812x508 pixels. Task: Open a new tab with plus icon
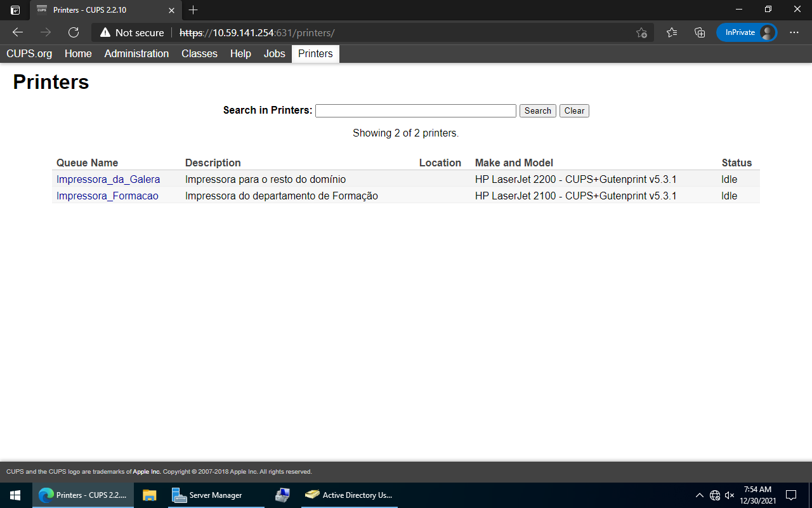(193, 10)
